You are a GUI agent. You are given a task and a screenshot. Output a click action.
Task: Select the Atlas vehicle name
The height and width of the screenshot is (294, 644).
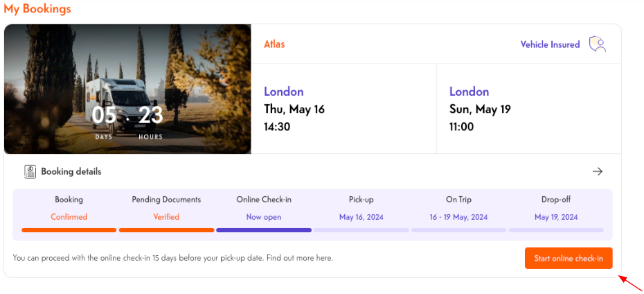point(274,44)
